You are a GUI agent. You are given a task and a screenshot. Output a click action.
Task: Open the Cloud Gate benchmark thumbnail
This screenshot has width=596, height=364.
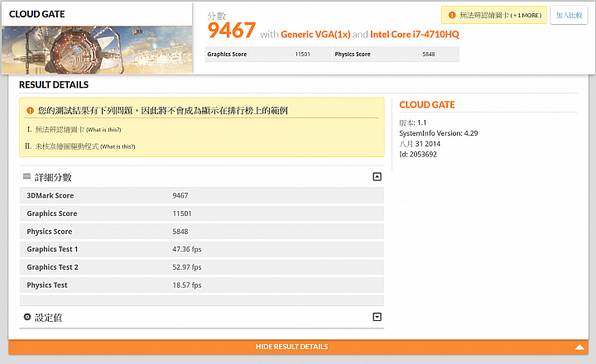tap(97, 50)
